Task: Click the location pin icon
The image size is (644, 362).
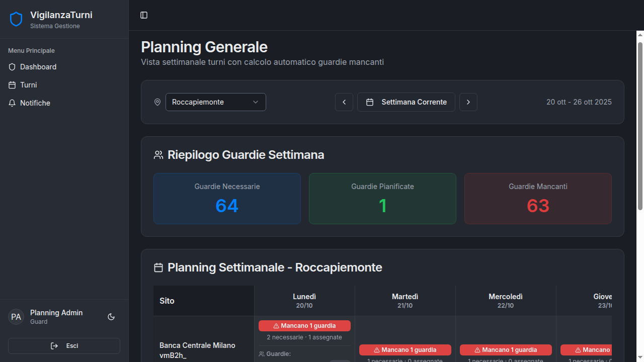Action: tap(157, 102)
